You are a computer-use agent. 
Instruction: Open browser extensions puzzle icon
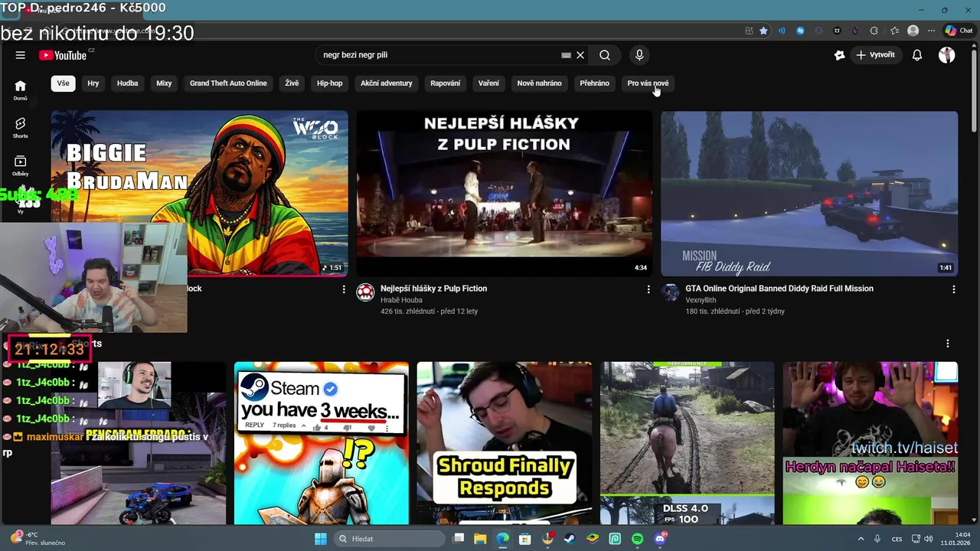click(x=874, y=31)
